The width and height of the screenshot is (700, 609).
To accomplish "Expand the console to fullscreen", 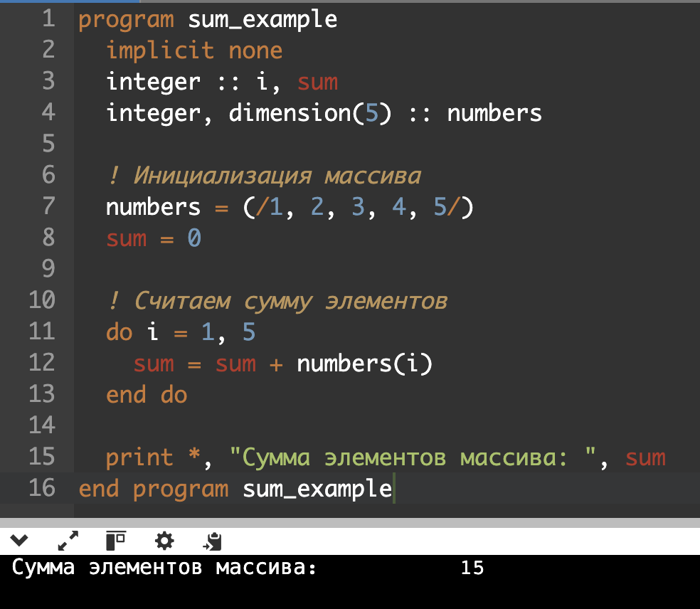I will (x=68, y=541).
